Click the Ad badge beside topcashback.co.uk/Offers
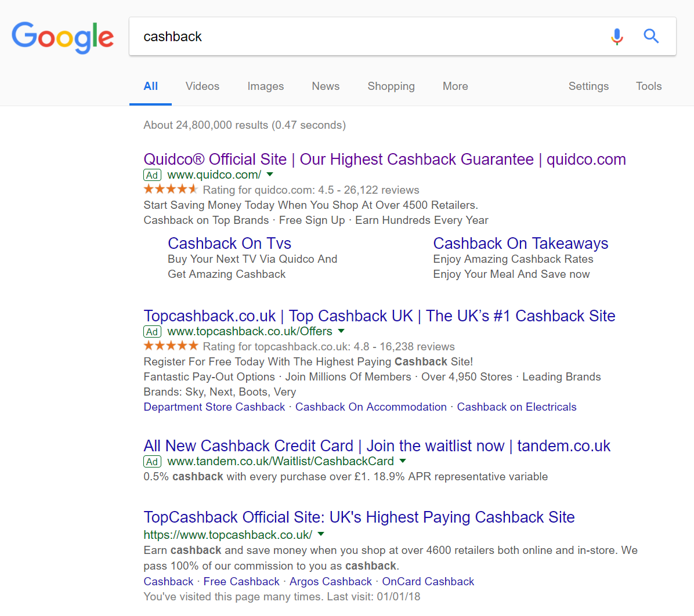Viewport: 694px width, 616px height. pyautogui.click(x=152, y=331)
